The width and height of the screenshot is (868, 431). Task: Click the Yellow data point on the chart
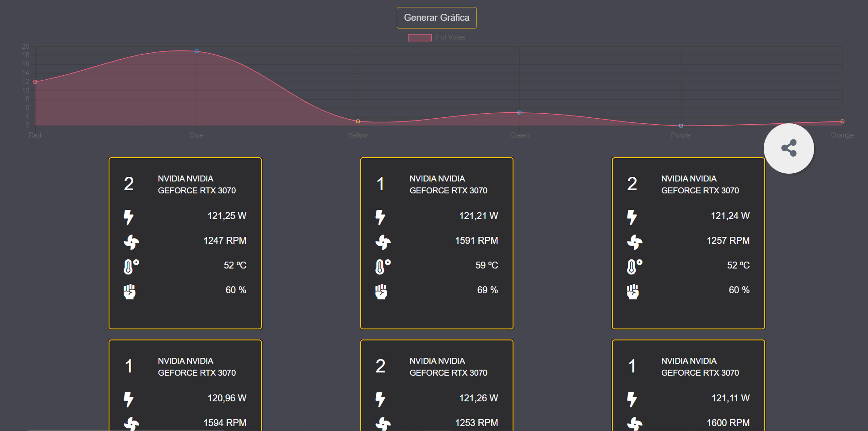(358, 121)
